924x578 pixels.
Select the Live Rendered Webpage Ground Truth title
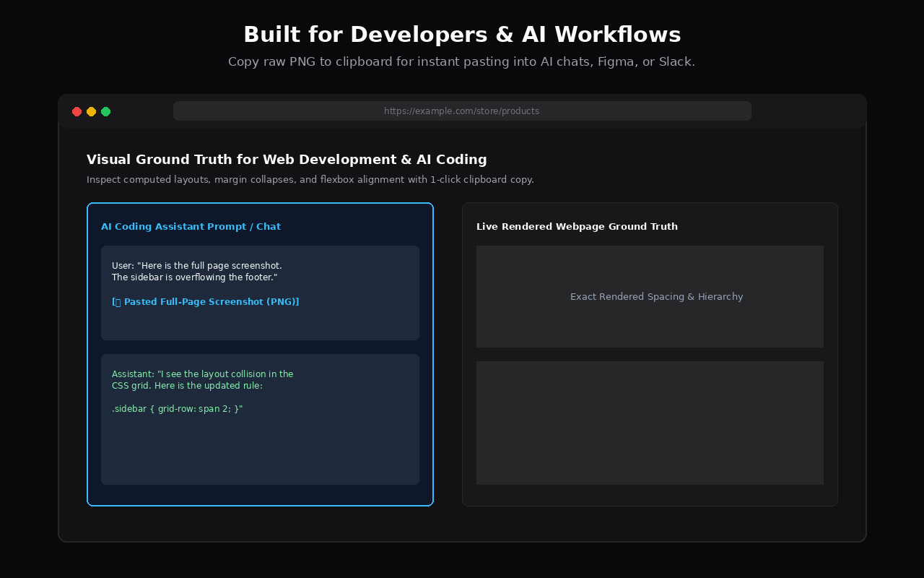577,227
